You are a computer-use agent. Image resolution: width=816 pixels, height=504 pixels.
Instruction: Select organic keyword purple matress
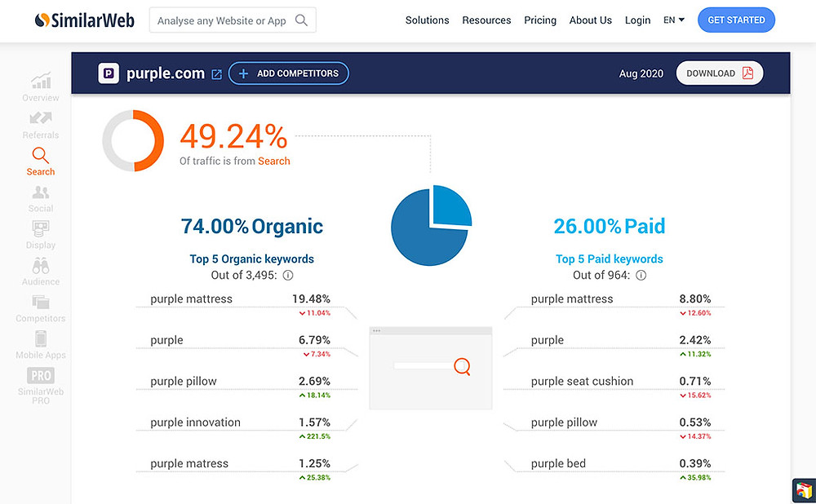pyautogui.click(x=189, y=463)
